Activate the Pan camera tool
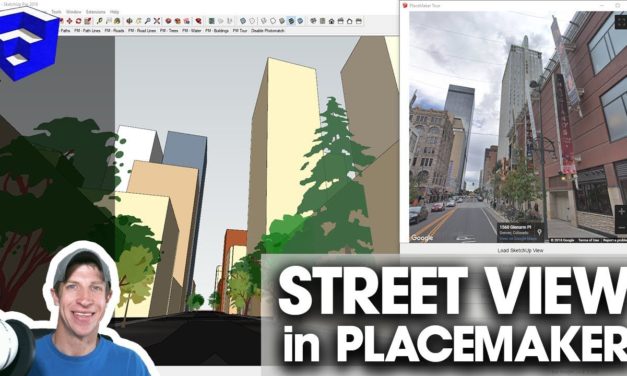The width and height of the screenshot is (627, 376). pos(138,21)
